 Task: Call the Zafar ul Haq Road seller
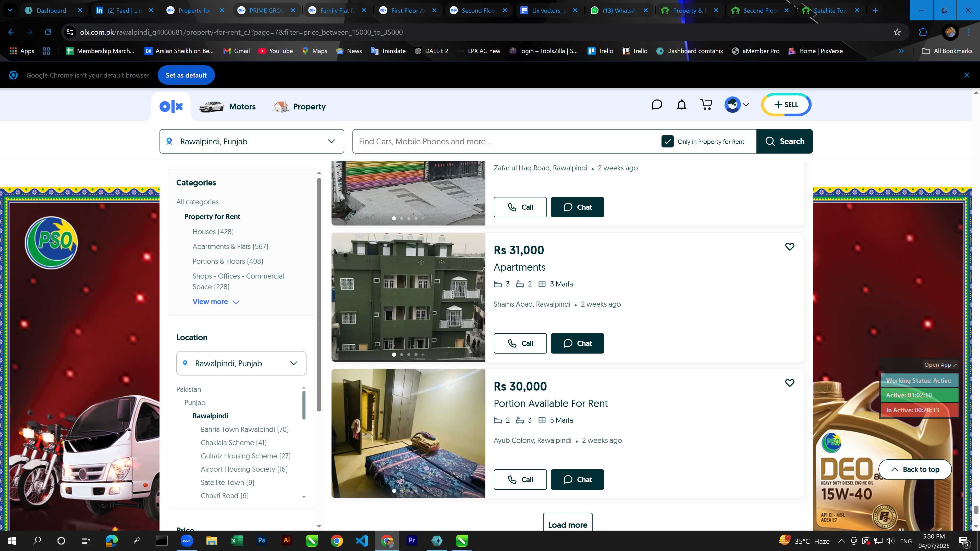tap(520, 207)
